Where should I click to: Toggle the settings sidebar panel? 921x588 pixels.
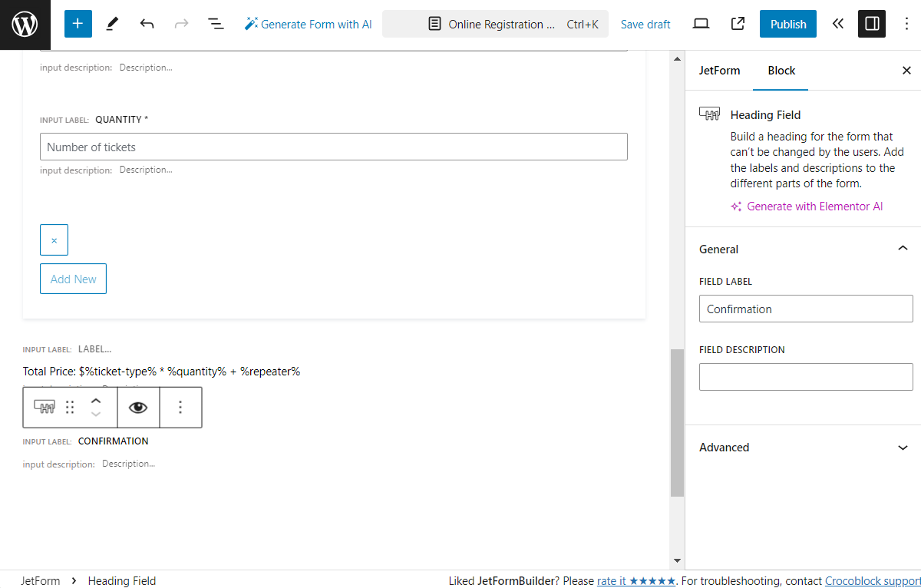click(x=872, y=24)
